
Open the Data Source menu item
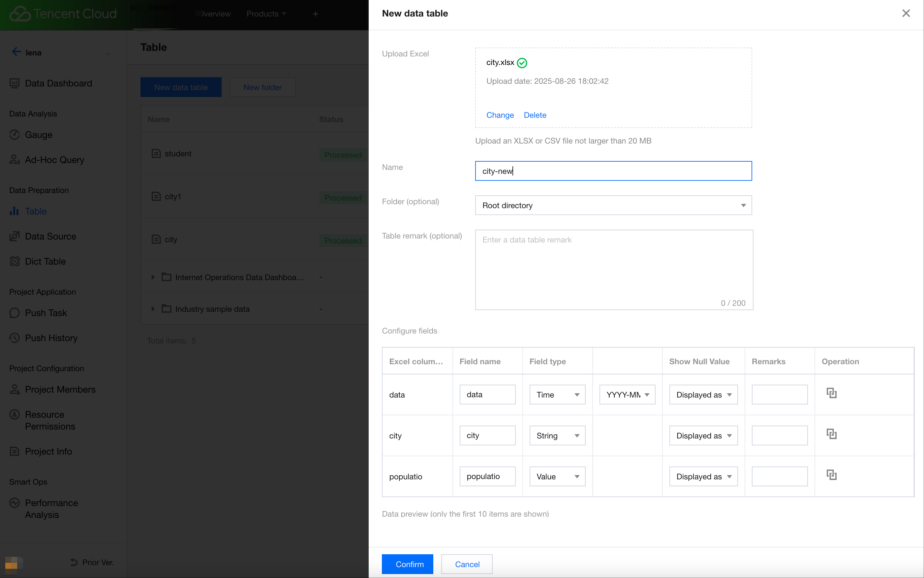point(50,237)
